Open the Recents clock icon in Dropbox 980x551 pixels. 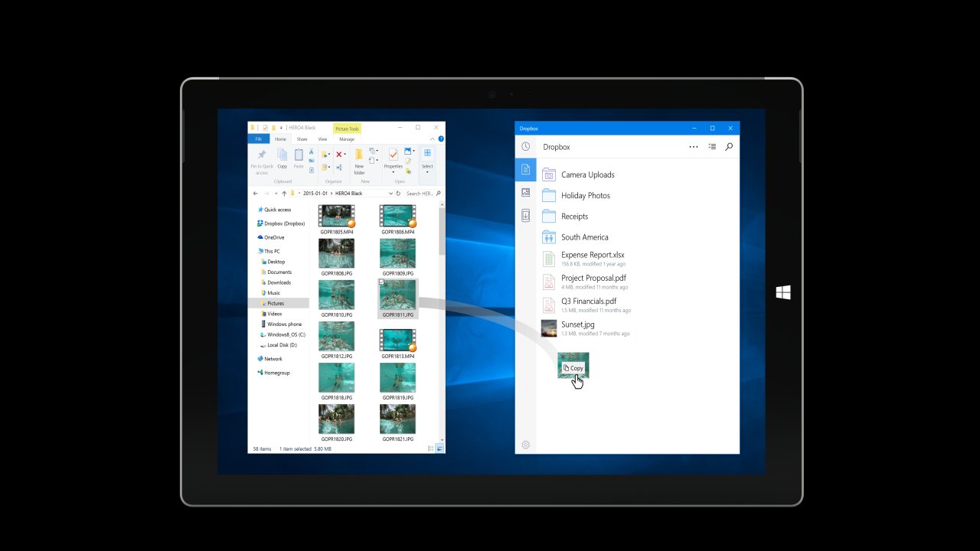[x=525, y=147]
